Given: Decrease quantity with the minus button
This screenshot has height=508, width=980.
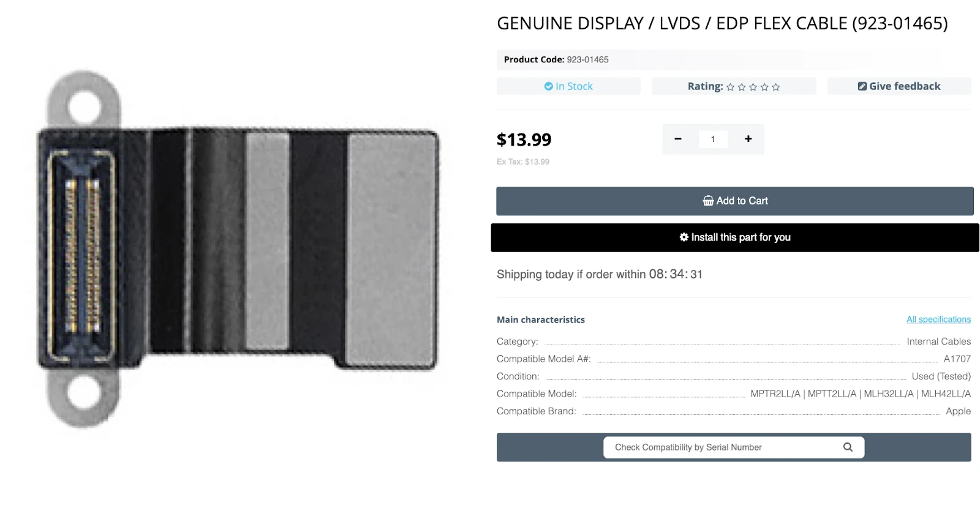Looking at the screenshot, I should tap(677, 139).
